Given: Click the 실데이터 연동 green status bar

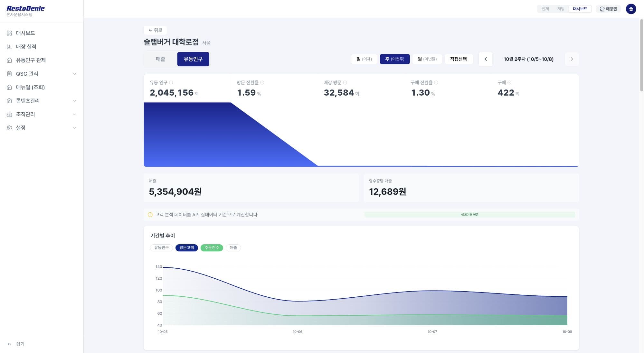Looking at the screenshot, I should 470,215.
